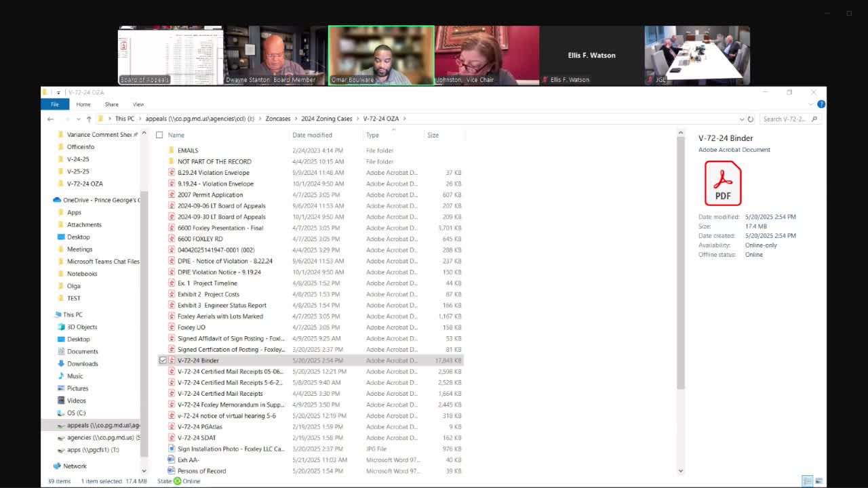Viewport: 868px width, 488px height.
Task: Click the large PDF preview icon
Action: pyautogui.click(x=722, y=183)
